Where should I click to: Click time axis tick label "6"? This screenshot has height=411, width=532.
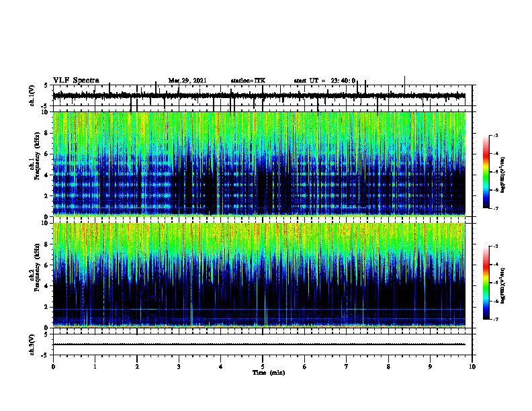[x=305, y=367]
